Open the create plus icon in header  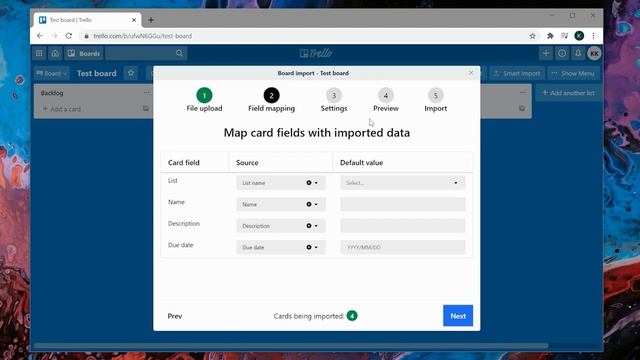tap(546, 53)
